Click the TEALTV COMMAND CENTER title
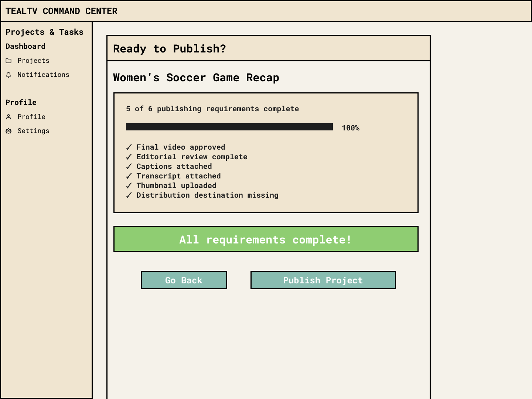Screen dimensions: 532x399 [x=61, y=11]
